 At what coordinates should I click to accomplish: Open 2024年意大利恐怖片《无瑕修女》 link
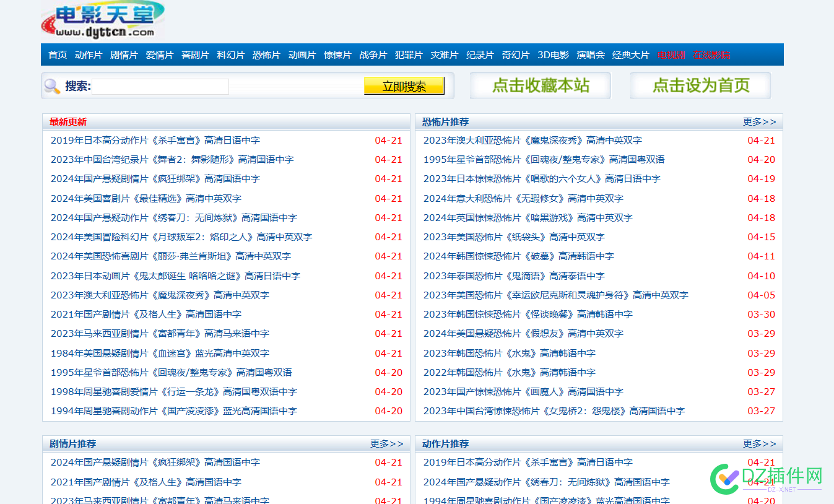pyautogui.click(x=523, y=199)
